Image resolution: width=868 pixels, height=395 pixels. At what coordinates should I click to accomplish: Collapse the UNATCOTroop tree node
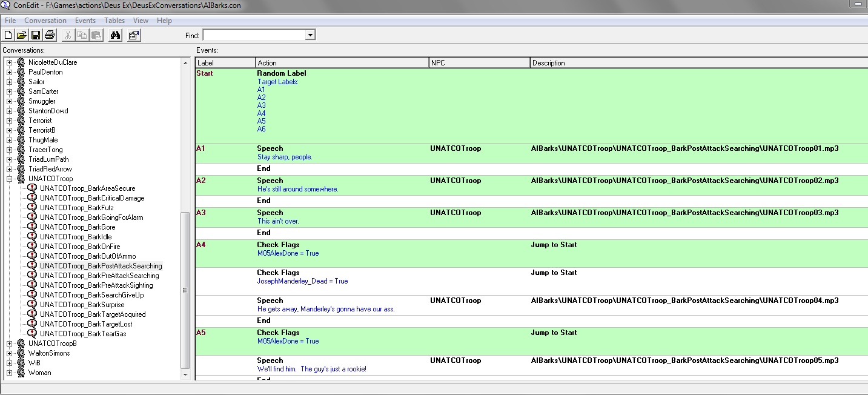coord(10,179)
